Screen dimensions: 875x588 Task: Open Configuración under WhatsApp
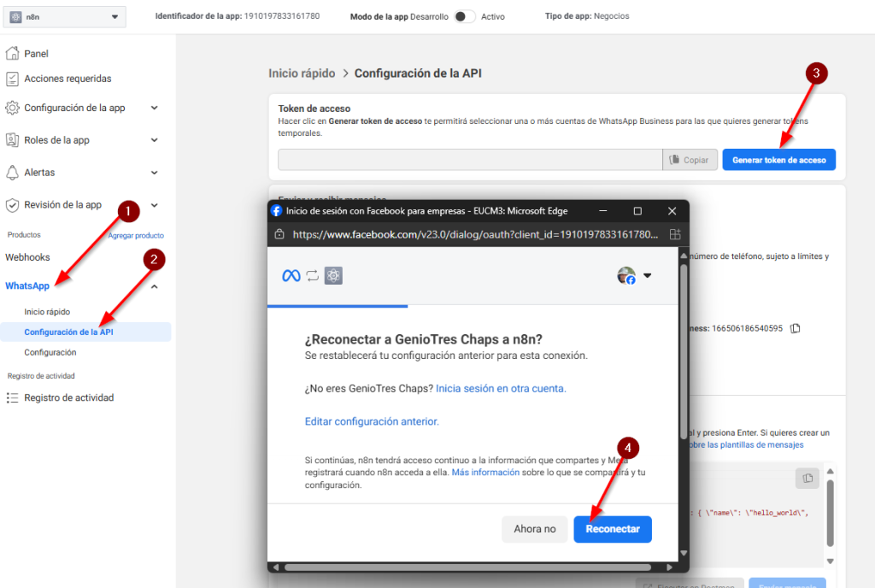pyautogui.click(x=50, y=353)
